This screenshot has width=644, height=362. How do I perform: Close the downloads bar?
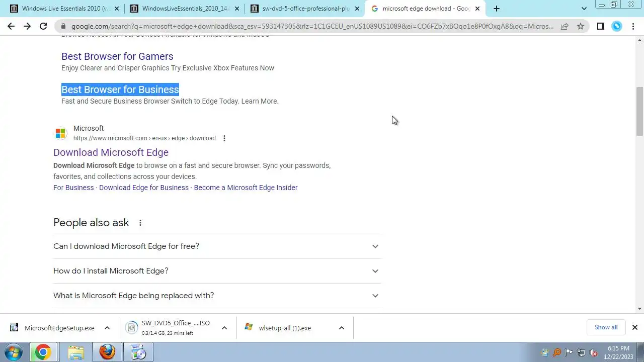(635, 327)
